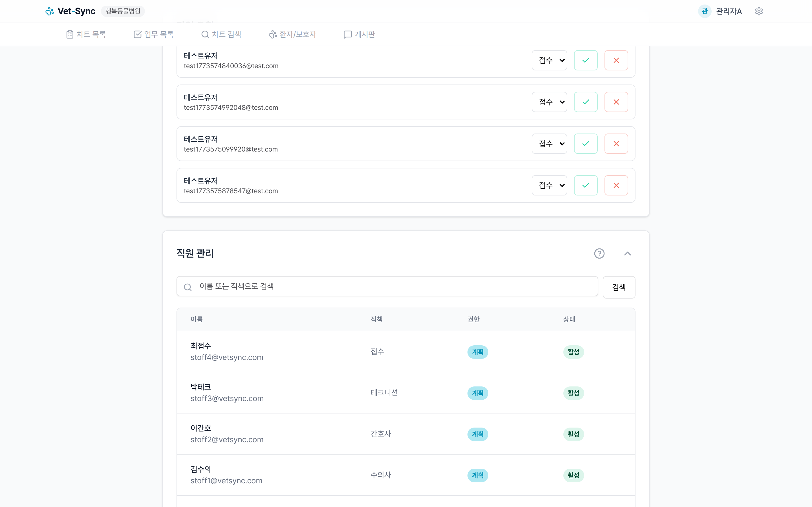Toggle 최접수's 활성 status badge

[x=573, y=352]
